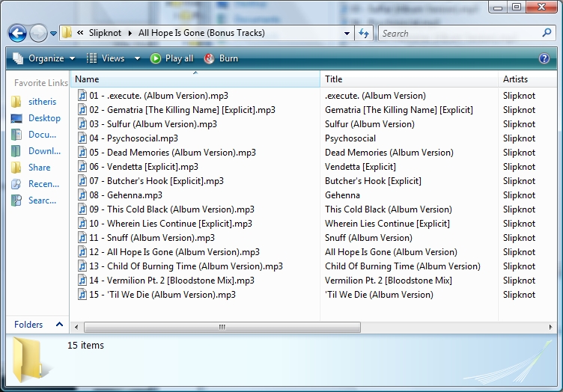
Task: Expand the Views dropdown arrow
Action: click(x=137, y=58)
